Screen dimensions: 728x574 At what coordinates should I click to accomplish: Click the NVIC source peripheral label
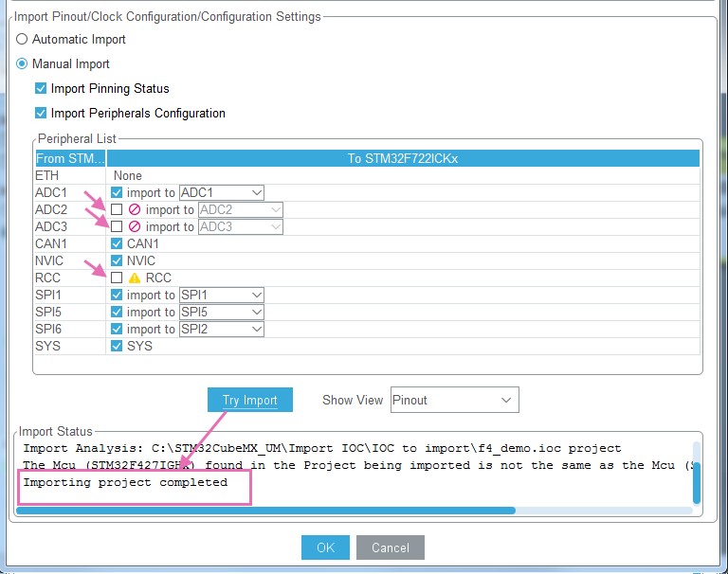[x=48, y=260]
